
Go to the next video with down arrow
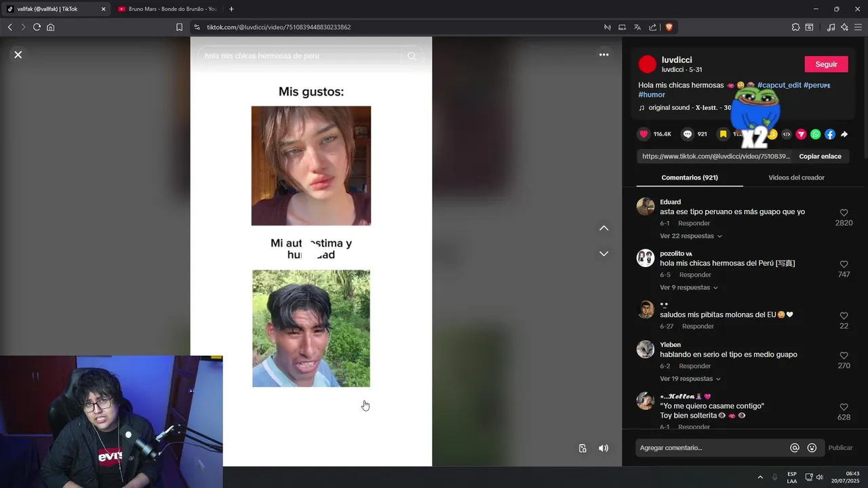(604, 253)
